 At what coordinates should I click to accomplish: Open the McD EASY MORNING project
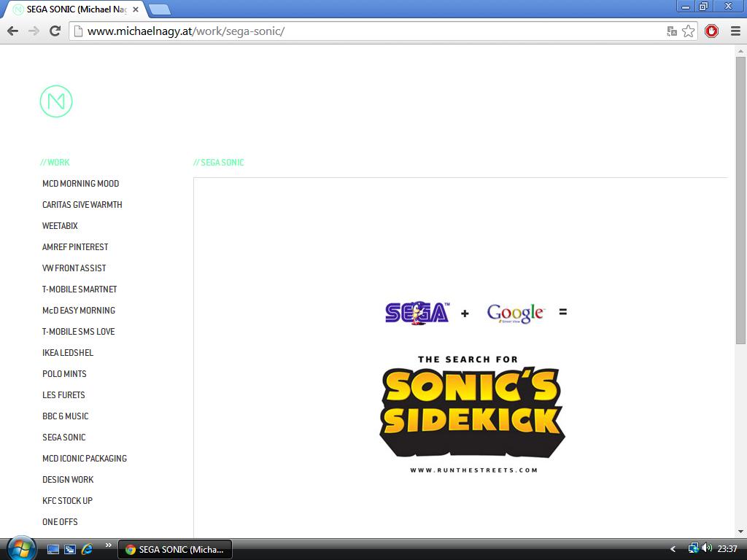pos(79,311)
